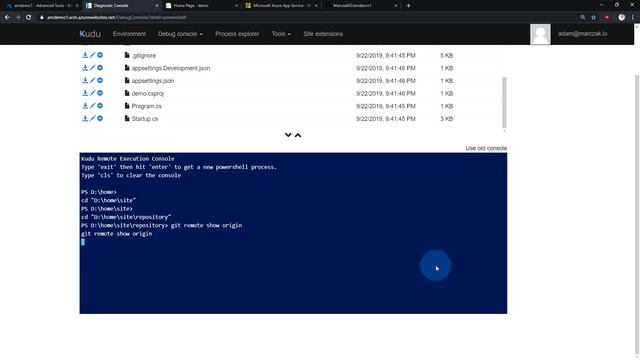Click the appsettings.Development.json file name
The height and width of the screenshot is (360, 640).
coord(171,68)
